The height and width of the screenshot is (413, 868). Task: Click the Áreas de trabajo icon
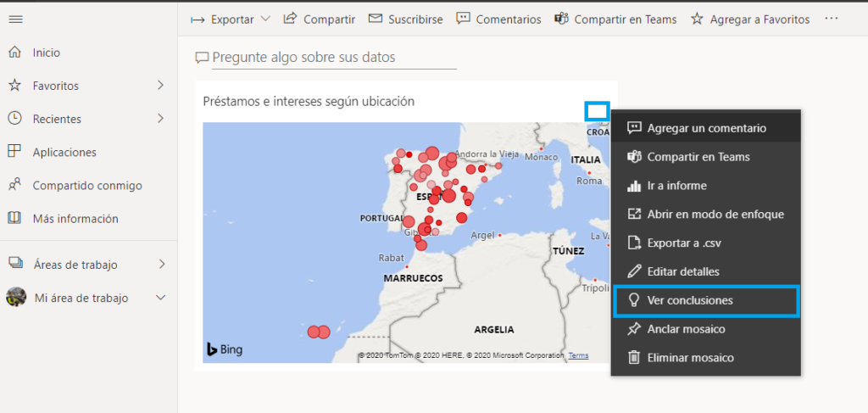click(15, 264)
